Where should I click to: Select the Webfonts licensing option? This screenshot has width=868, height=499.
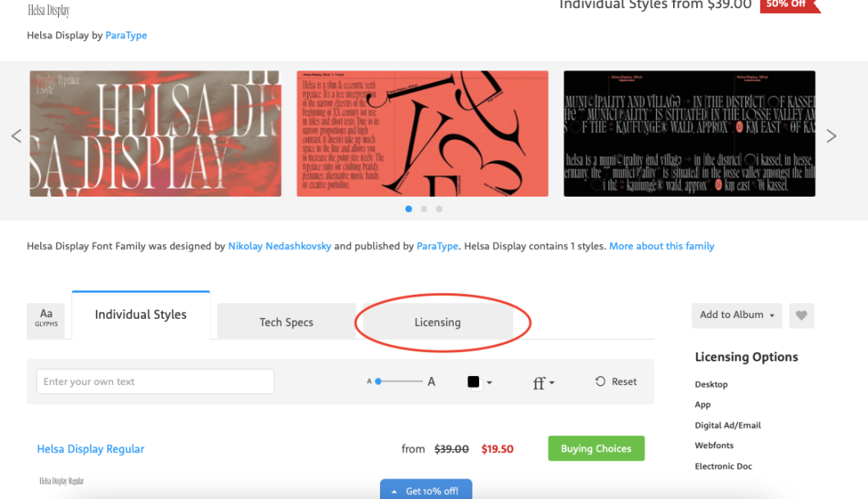tap(714, 445)
